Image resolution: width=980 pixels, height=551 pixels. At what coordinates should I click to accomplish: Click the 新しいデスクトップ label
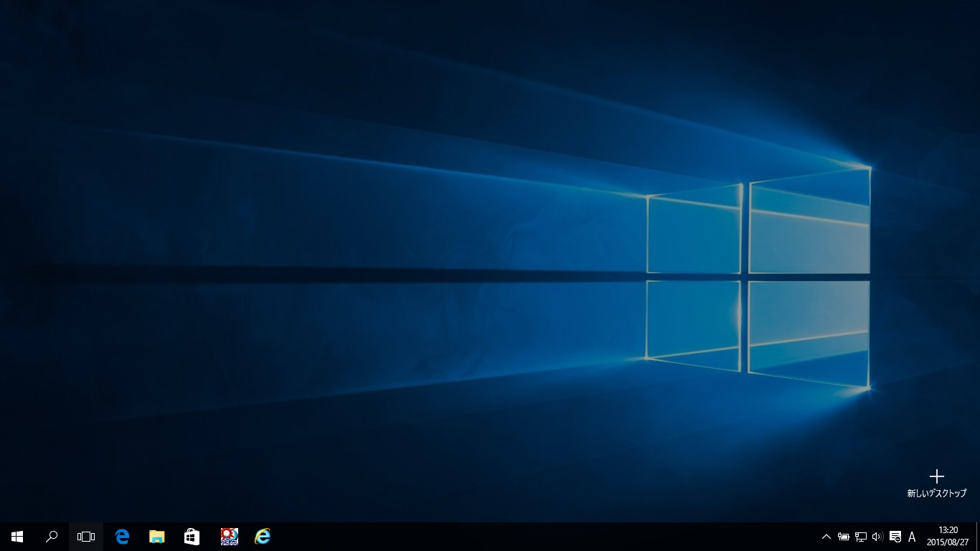tap(936, 494)
